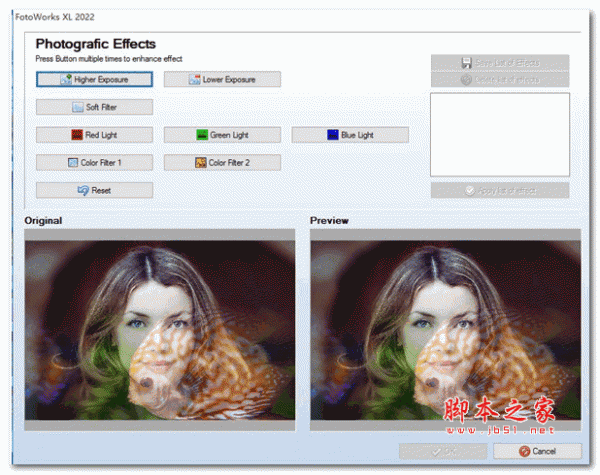600x475 pixels.
Task: Add Red Light to the photo
Action: (95, 135)
